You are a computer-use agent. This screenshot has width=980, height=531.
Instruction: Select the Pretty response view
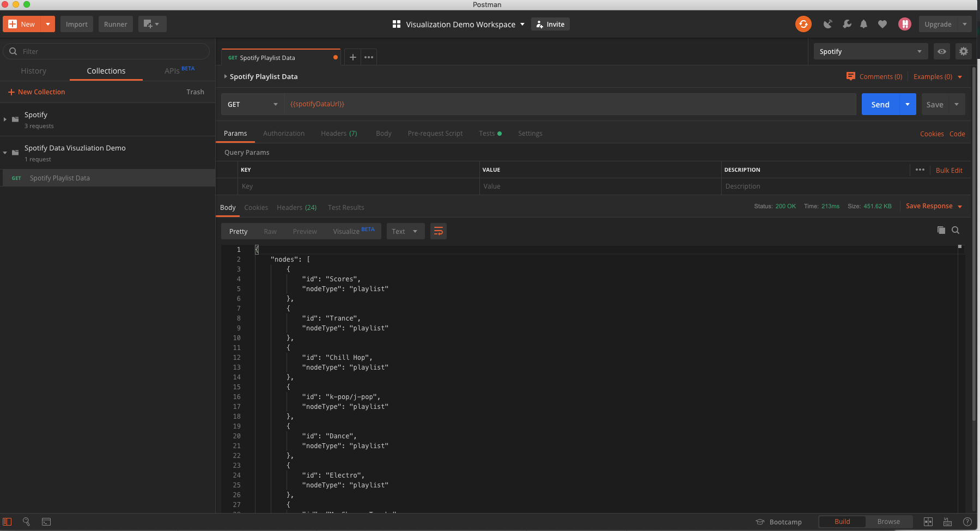point(238,231)
